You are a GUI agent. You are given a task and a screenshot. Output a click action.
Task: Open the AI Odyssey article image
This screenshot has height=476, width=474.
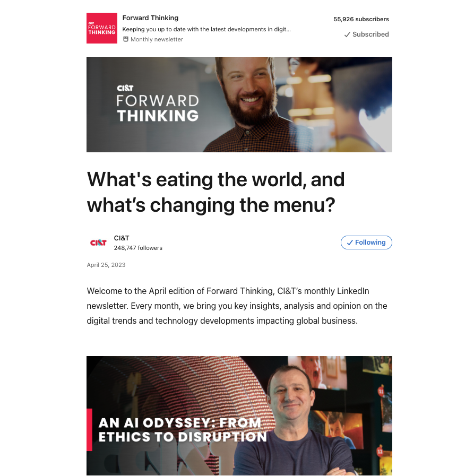(x=239, y=416)
